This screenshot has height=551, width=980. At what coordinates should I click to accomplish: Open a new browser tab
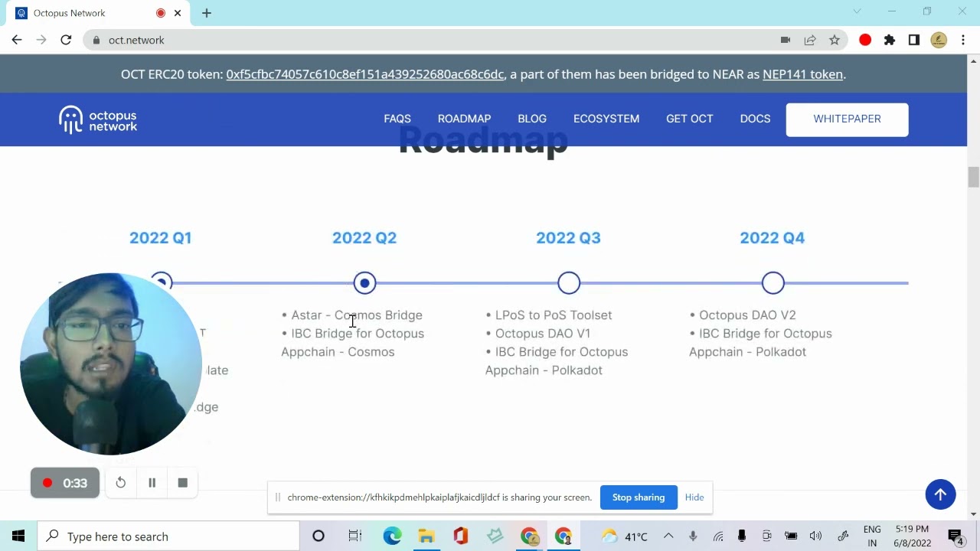(207, 13)
